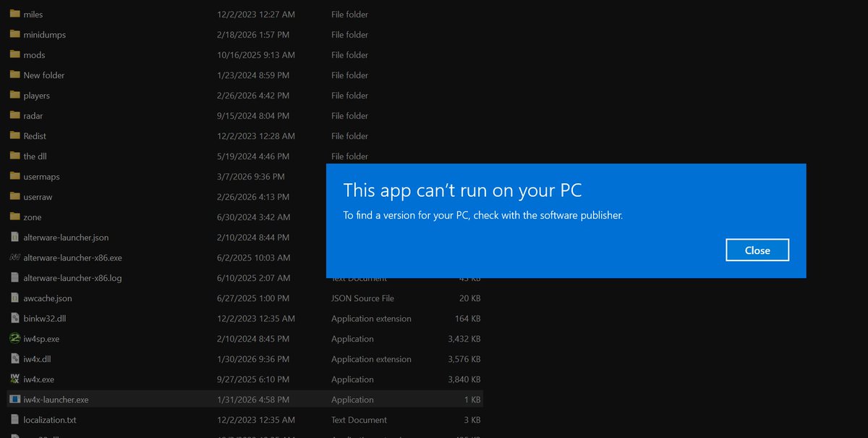Click the awcache.json file icon
868x438 pixels.
pos(14,298)
